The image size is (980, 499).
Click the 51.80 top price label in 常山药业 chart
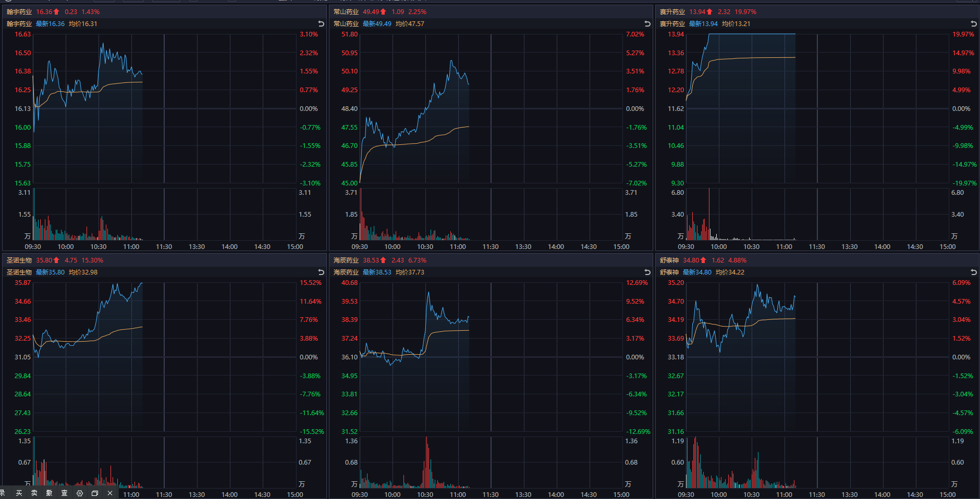tap(349, 34)
